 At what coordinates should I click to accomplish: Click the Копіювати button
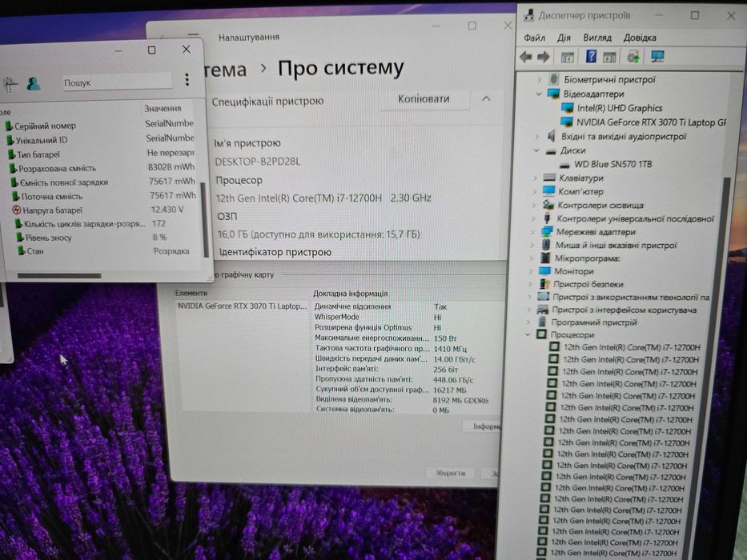[424, 99]
